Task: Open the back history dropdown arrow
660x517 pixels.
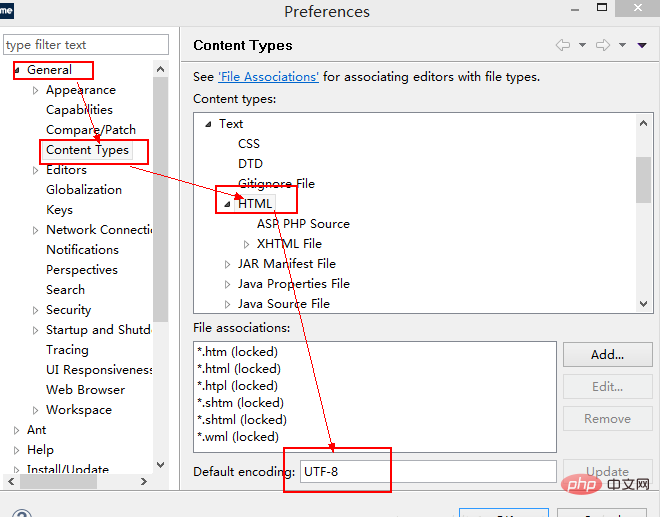Action: click(x=583, y=45)
